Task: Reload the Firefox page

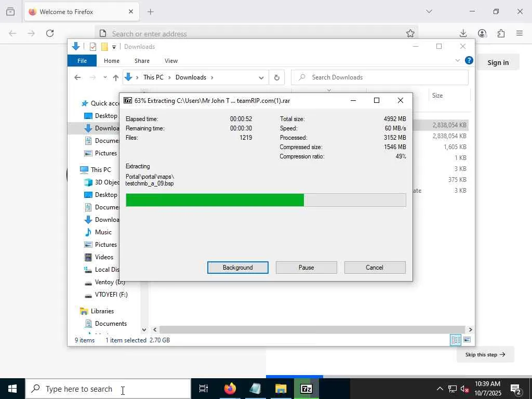Action: tap(50, 33)
